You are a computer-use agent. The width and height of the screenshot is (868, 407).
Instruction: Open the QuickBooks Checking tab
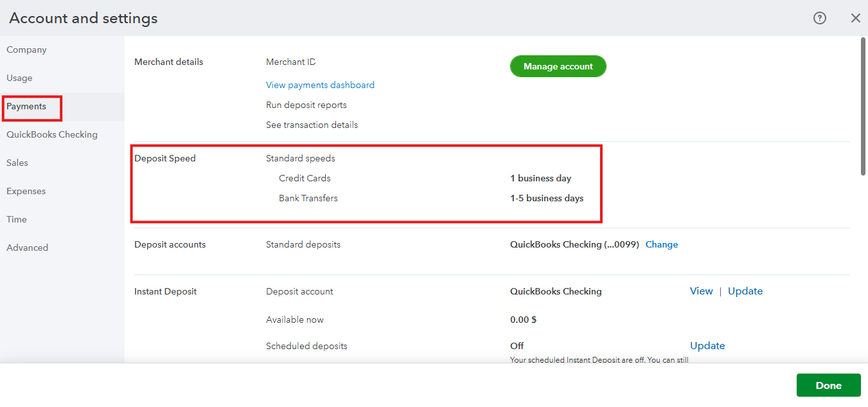click(52, 134)
